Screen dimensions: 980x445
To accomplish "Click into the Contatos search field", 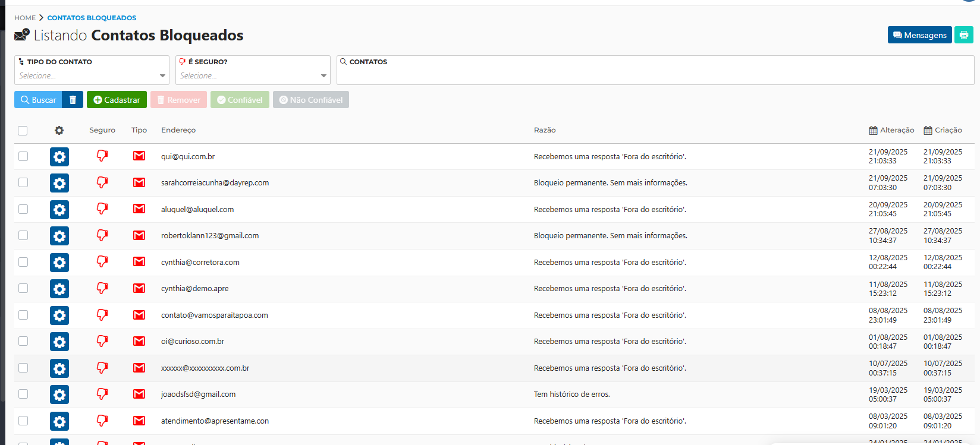I will coord(654,74).
